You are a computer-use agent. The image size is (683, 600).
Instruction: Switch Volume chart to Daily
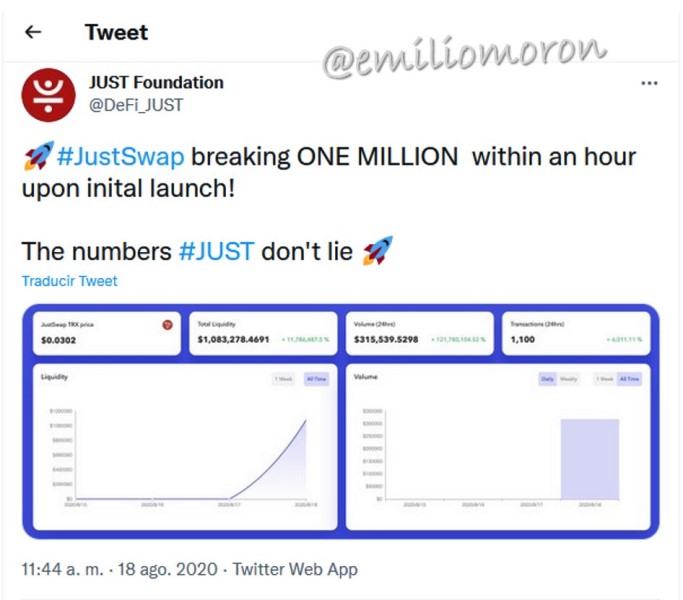tap(548, 379)
